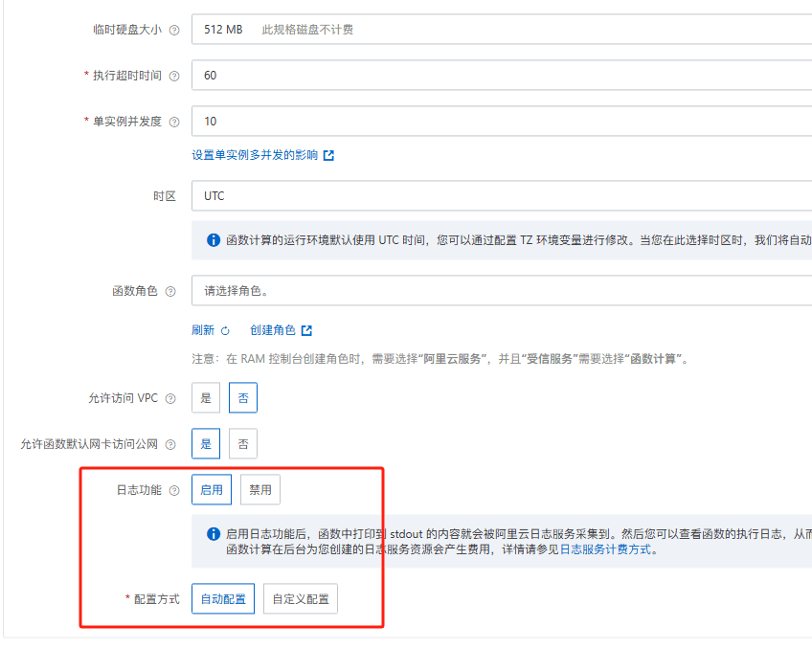Click external link icon after 创建角色
The height and width of the screenshot is (649, 812).
click(x=306, y=330)
